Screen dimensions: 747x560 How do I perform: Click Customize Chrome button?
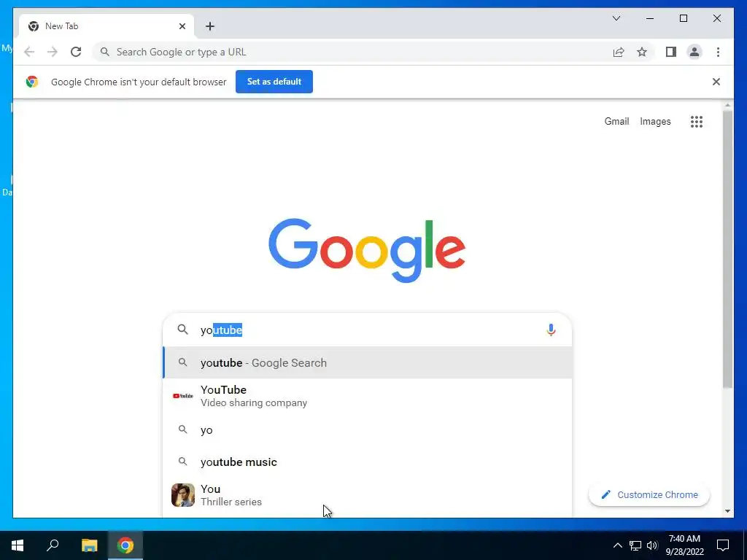[649, 495]
